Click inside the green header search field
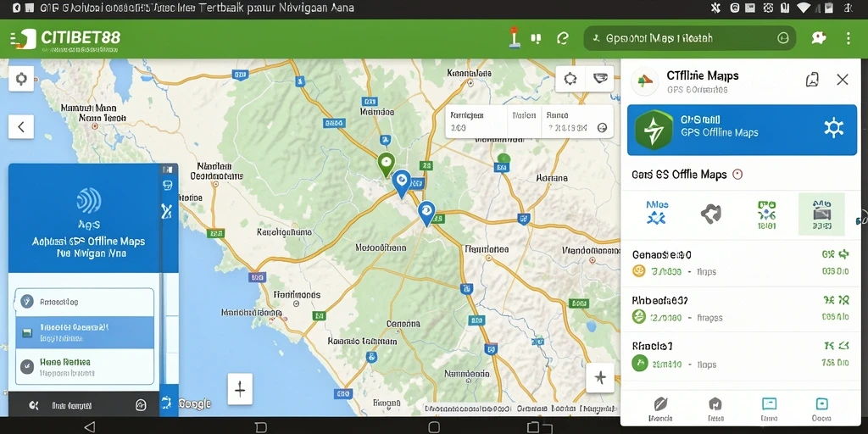Image resolution: width=868 pixels, height=434 pixels. [x=689, y=38]
